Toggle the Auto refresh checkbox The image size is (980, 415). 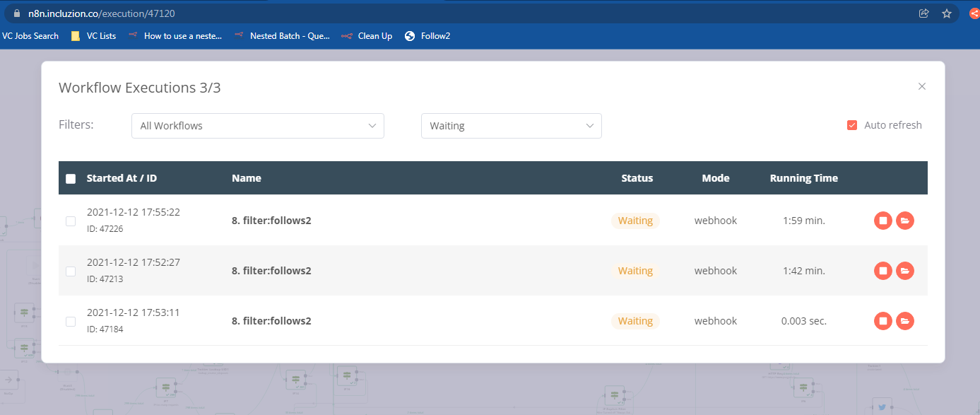(x=852, y=125)
